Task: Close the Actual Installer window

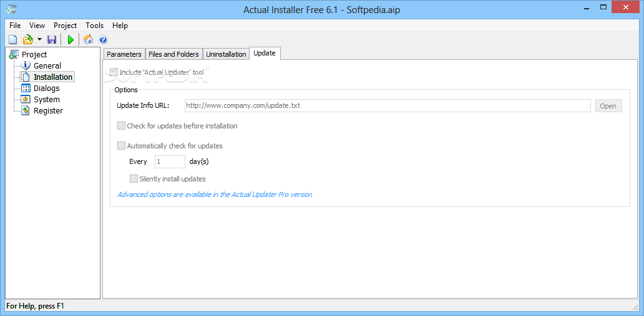Action: (x=627, y=7)
